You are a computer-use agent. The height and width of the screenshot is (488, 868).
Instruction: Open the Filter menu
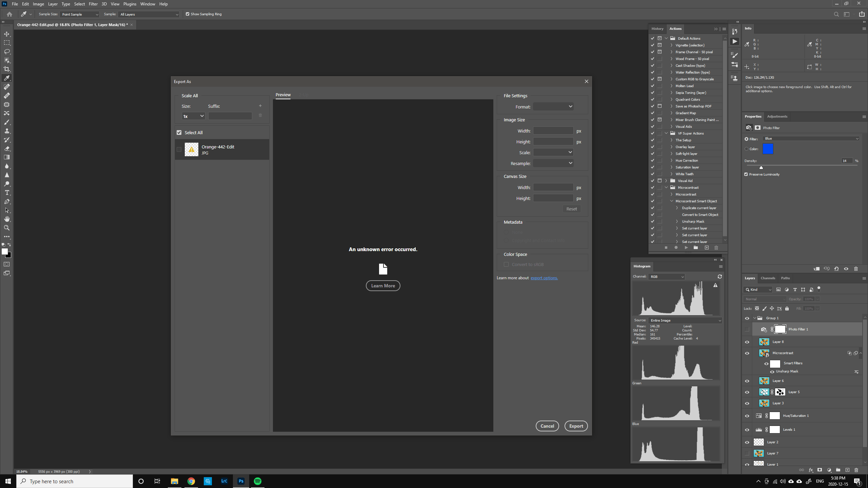[93, 4]
